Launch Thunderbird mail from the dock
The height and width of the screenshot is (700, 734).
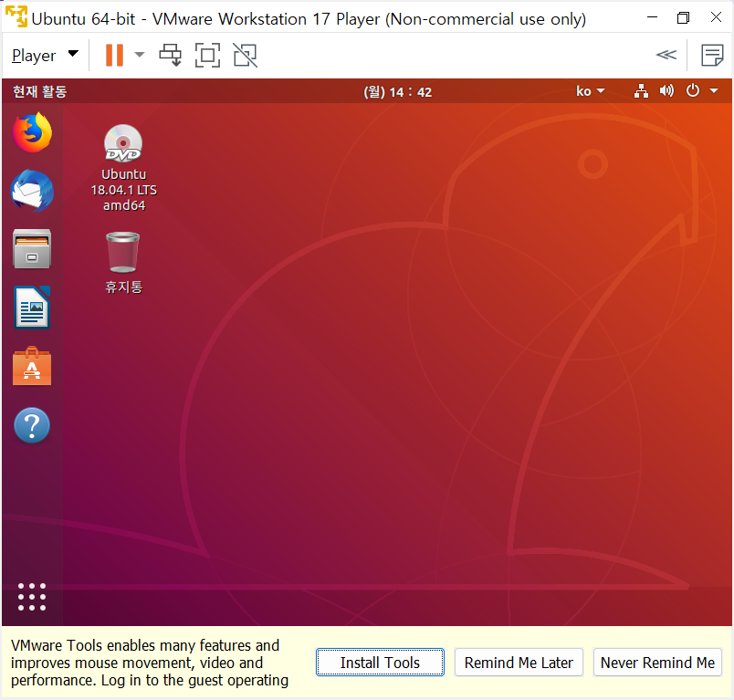coord(32,191)
